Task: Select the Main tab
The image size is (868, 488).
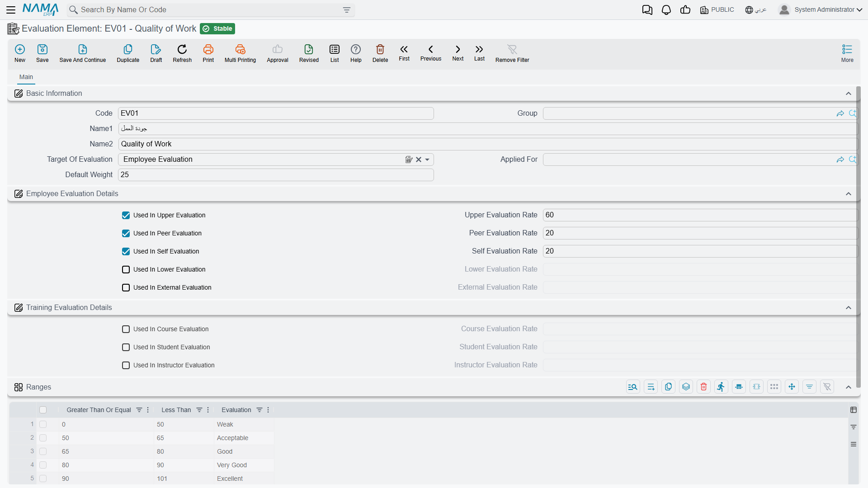Action: pyautogui.click(x=26, y=77)
